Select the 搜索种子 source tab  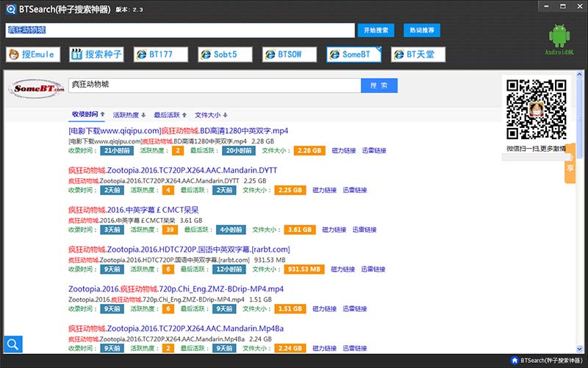(96, 54)
